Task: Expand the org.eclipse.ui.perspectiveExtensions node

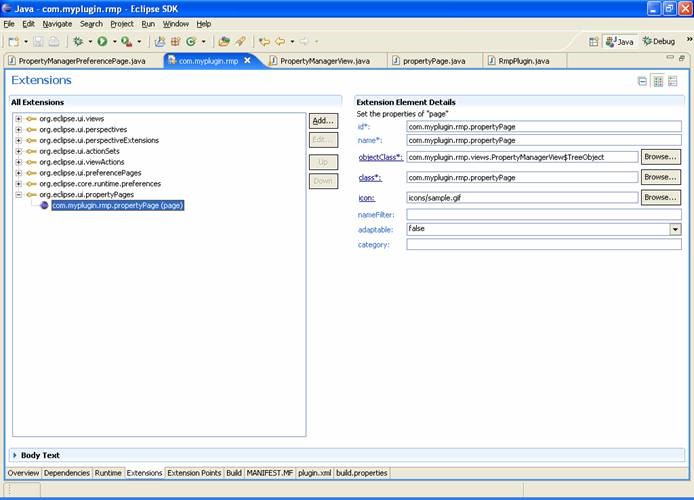Action: coord(19,140)
